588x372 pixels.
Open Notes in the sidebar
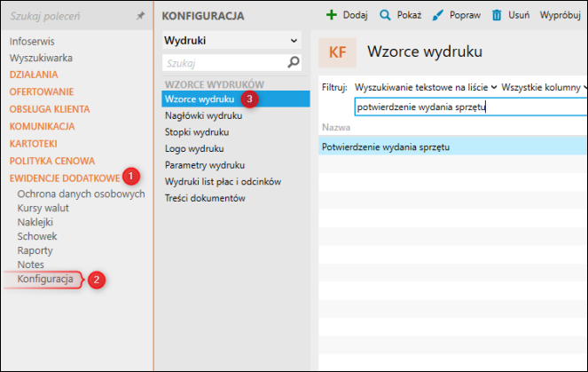coord(31,265)
